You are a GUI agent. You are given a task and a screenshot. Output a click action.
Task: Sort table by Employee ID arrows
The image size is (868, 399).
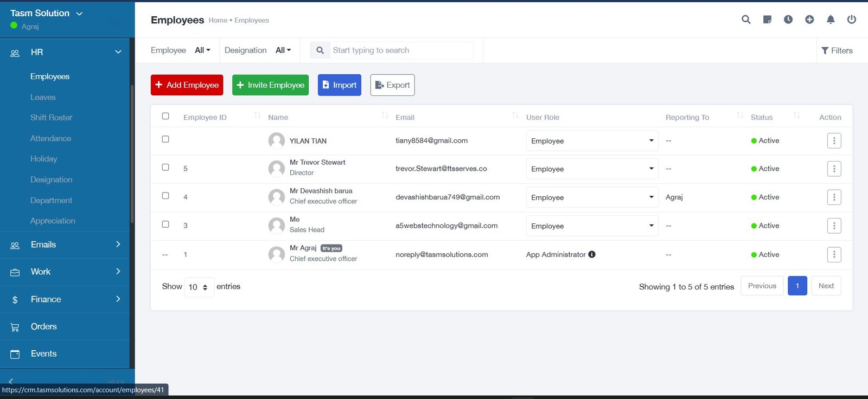pyautogui.click(x=257, y=115)
